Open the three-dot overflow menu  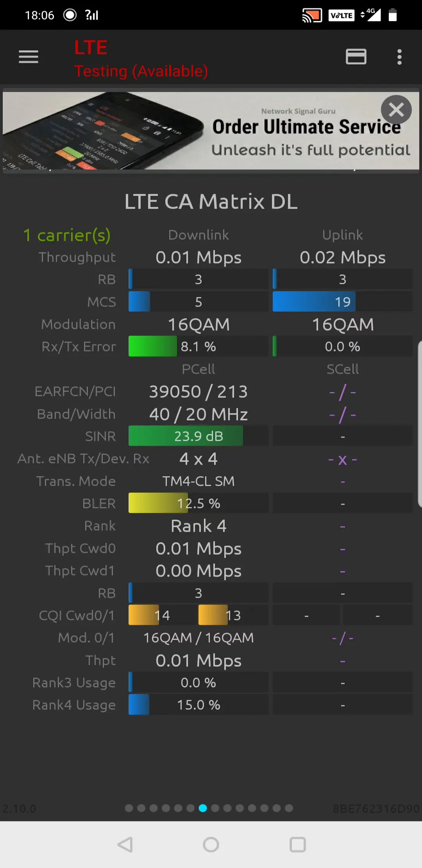pos(399,57)
